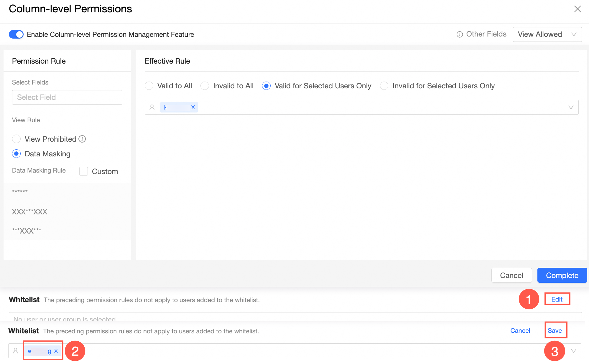Screen dimensions: 589x364
Task: Click the Complete button
Action: pyautogui.click(x=562, y=275)
